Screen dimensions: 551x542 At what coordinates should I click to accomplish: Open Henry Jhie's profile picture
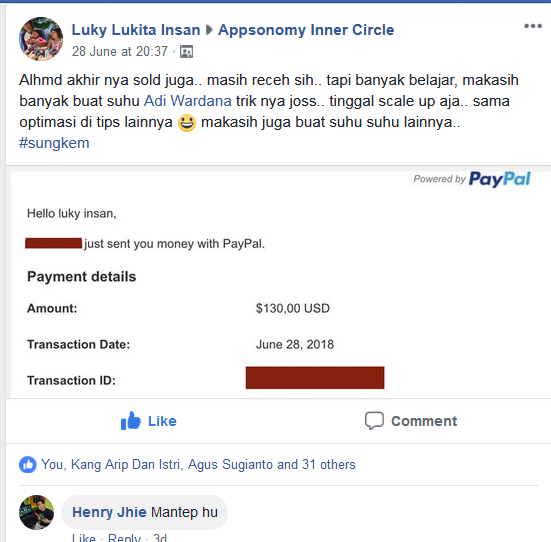coord(37,512)
